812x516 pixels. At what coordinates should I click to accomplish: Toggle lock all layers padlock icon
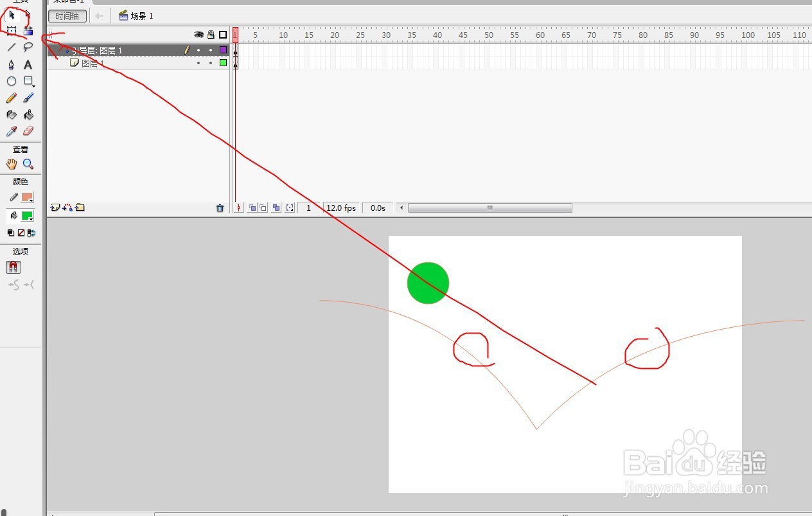pos(211,35)
